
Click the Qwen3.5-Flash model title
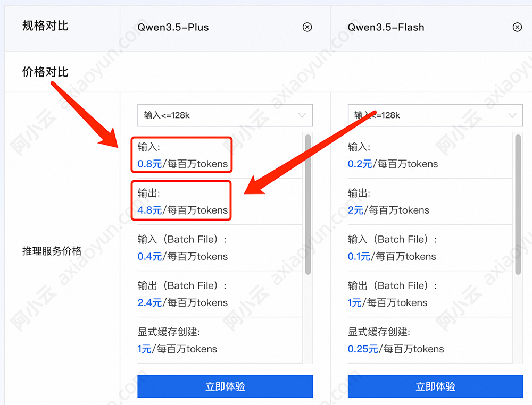pos(385,27)
